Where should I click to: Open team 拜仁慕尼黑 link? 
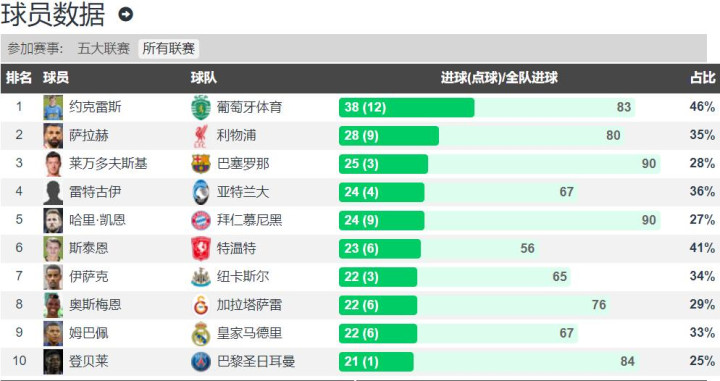pos(249,220)
